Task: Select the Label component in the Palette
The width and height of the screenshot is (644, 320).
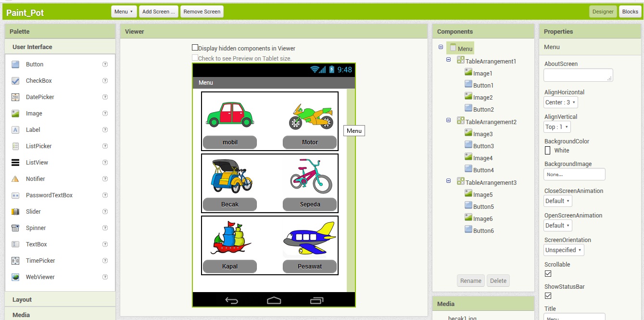Action: (x=32, y=129)
